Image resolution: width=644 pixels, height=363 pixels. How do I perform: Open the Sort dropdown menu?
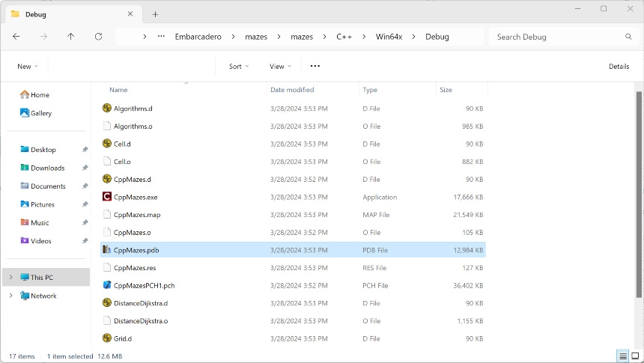pos(239,66)
